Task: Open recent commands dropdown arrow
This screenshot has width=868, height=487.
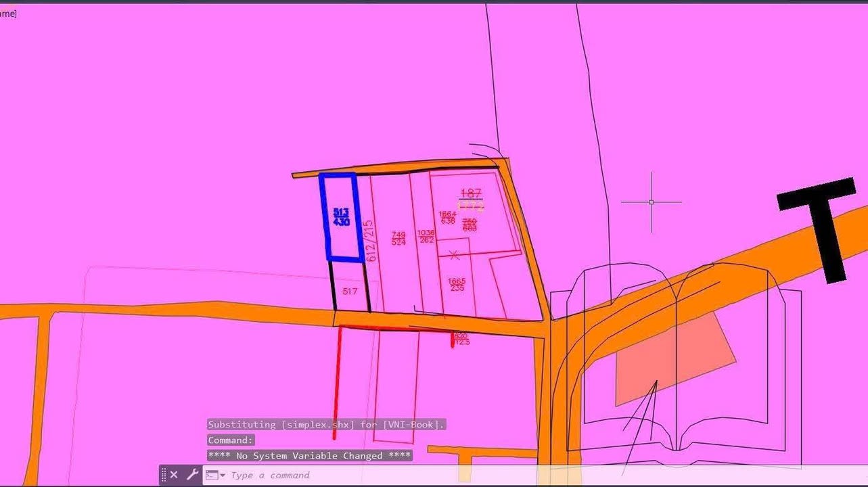Action: (222, 476)
